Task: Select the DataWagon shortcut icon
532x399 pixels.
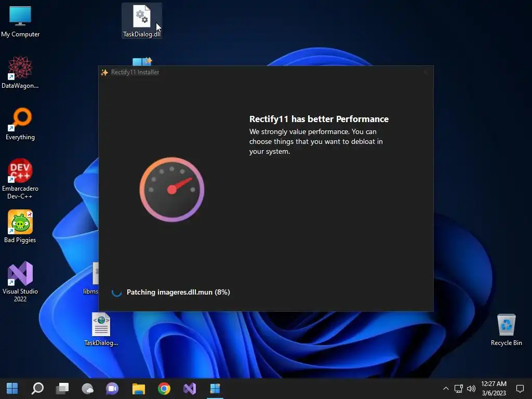Action: [x=20, y=73]
